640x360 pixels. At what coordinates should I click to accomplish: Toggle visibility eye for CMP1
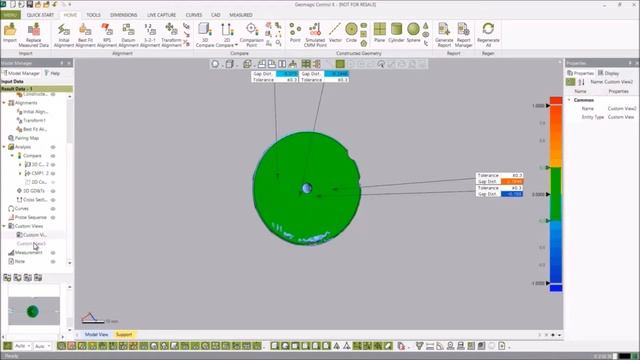[x=53, y=173]
